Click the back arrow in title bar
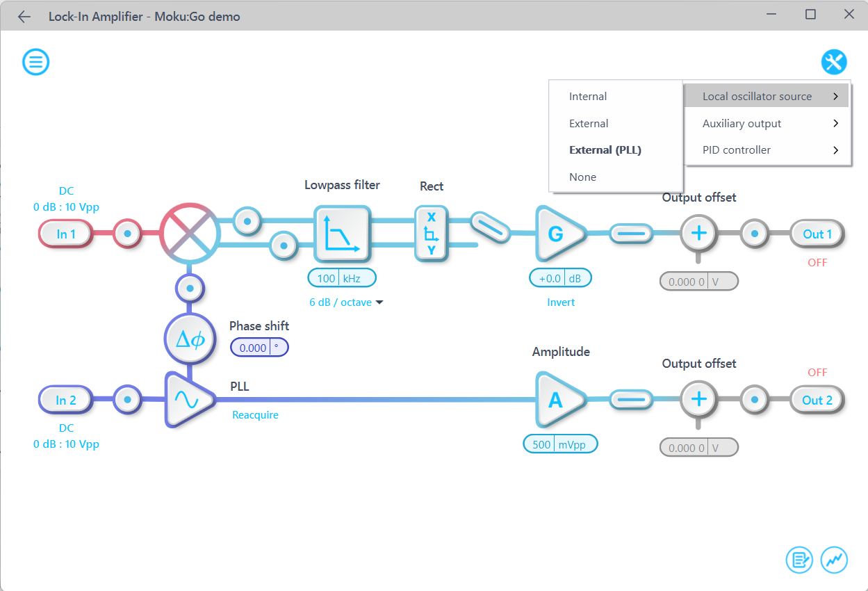 24,17
